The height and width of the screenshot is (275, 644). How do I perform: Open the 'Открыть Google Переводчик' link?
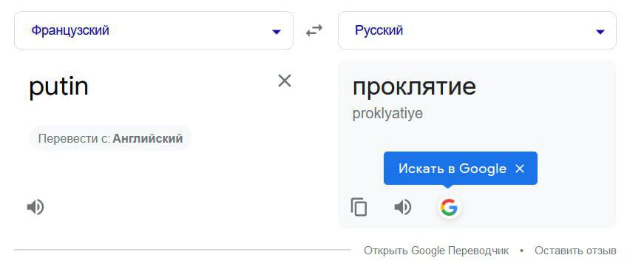436,251
